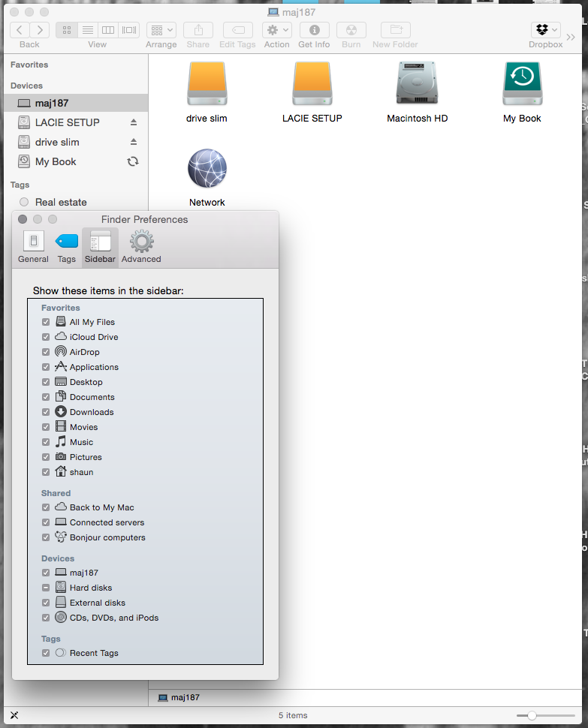Click the maj187 window title icon
Screen dimensions: 588x728
(x=273, y=12)
